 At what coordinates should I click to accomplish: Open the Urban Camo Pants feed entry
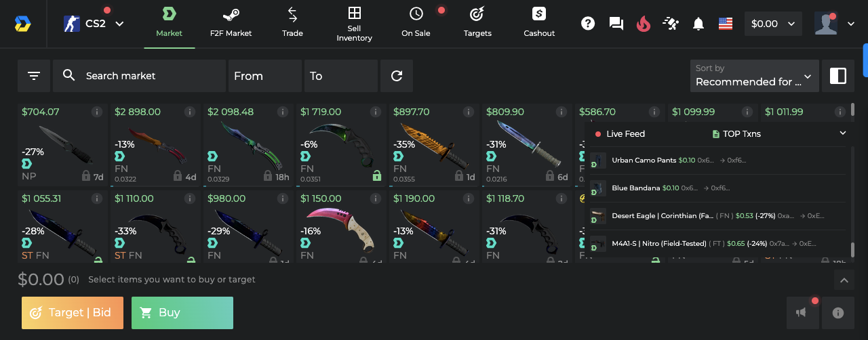(x=719, y=161)
